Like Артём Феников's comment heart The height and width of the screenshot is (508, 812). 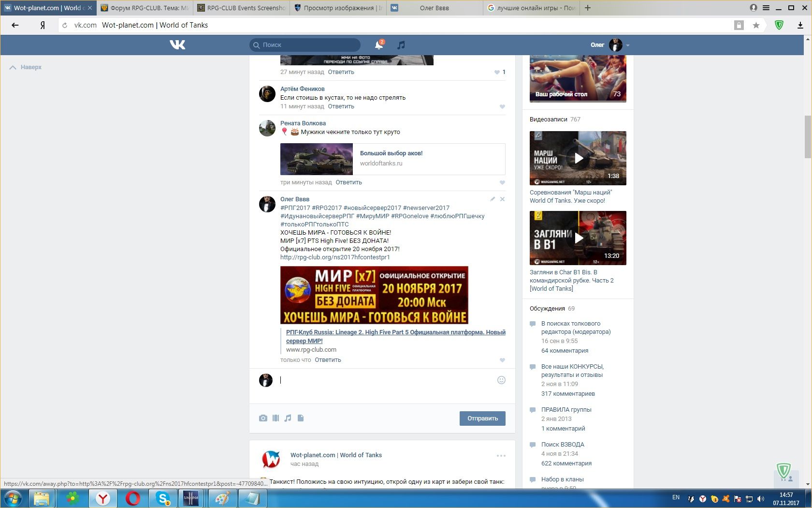[502, 107]
